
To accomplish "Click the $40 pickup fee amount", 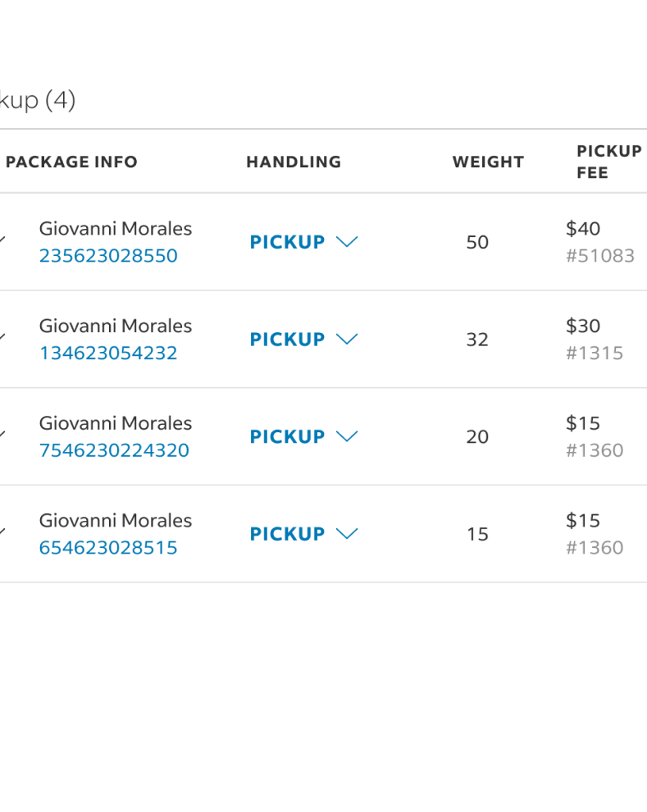I will pos(583,229).
